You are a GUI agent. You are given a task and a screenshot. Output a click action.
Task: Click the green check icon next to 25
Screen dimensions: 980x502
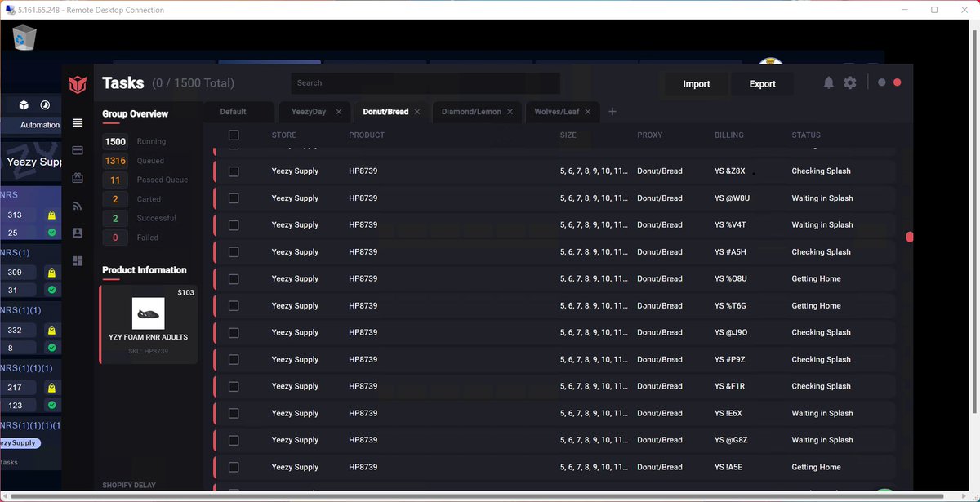pyautogui.click(x=51, y=233)
